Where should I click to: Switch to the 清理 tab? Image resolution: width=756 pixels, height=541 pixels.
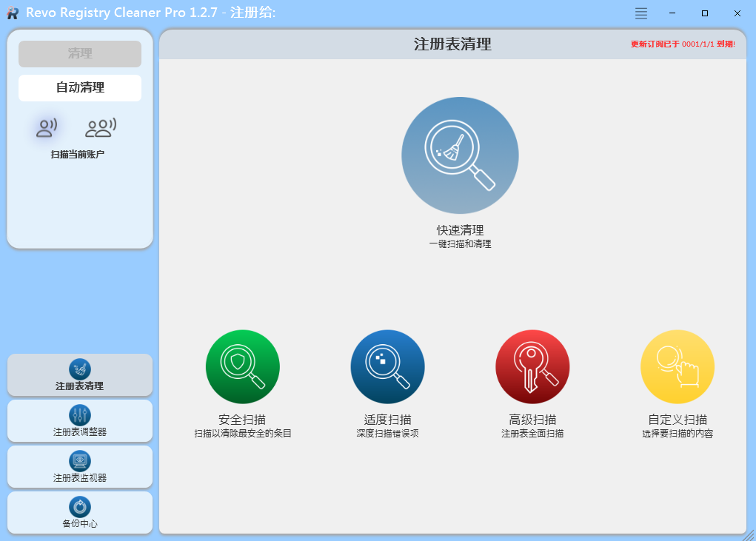pyautogui.click(x=79, y=53)
